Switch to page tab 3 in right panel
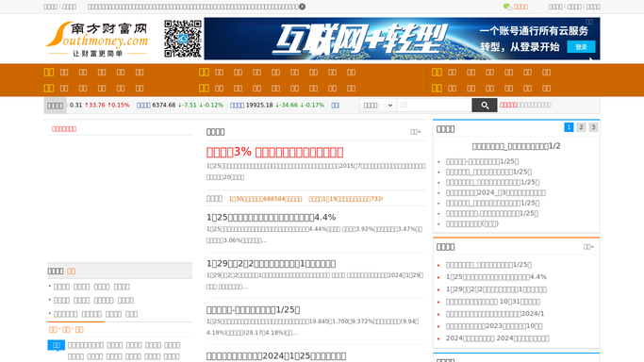This screenshot has height=362, width=644. (x=593, y=127)
